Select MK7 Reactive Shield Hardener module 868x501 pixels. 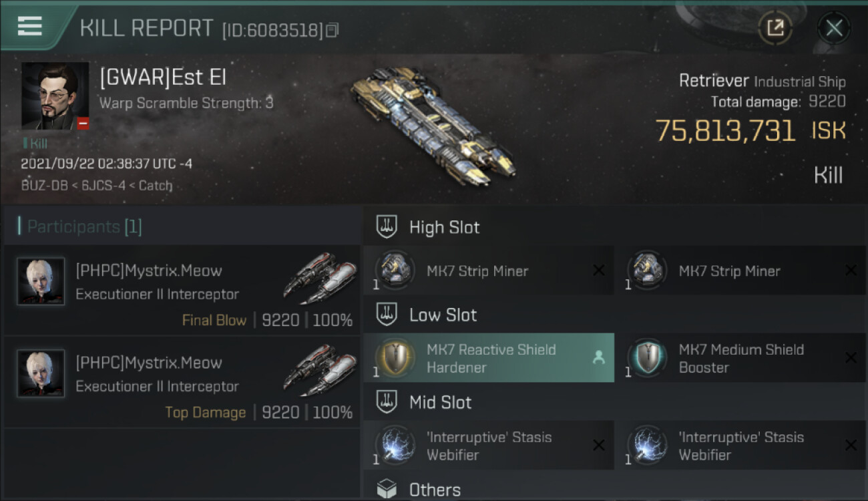click(x=489, y=358)
